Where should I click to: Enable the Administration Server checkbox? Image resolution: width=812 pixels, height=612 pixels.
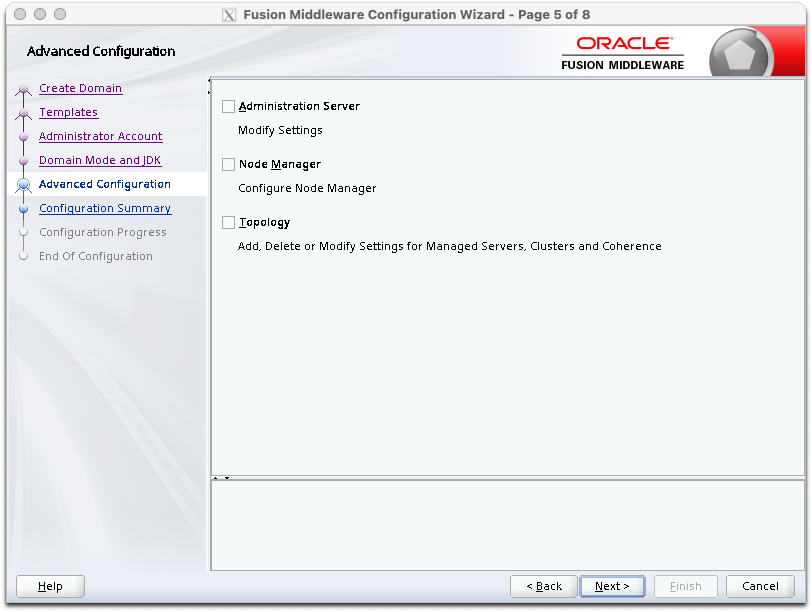tap(228, 106)
